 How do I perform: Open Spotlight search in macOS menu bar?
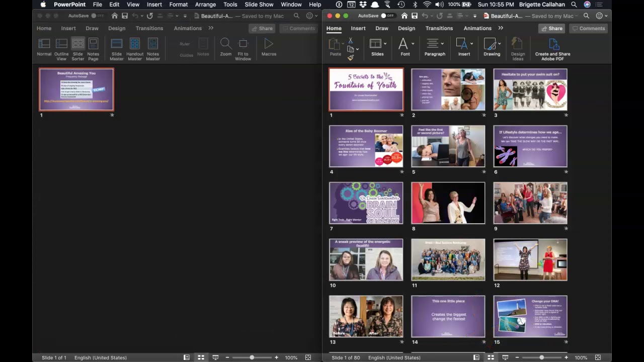tap(574, 5)
